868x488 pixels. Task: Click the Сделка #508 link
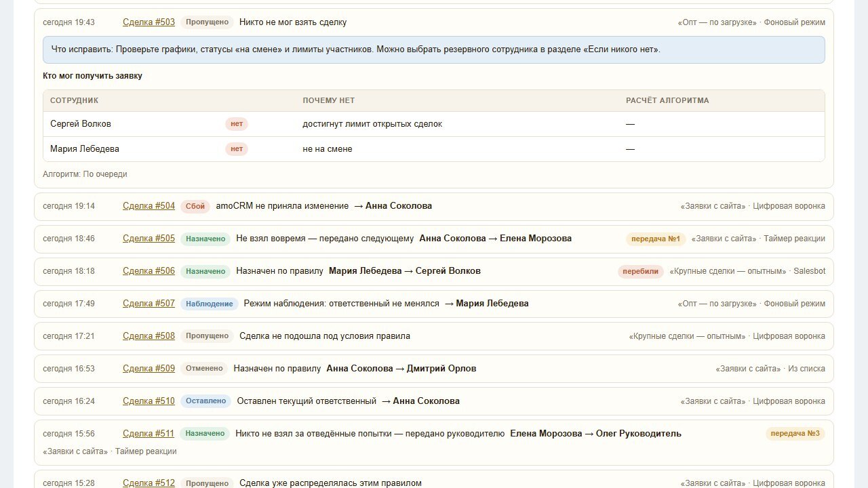click(149, 336)
